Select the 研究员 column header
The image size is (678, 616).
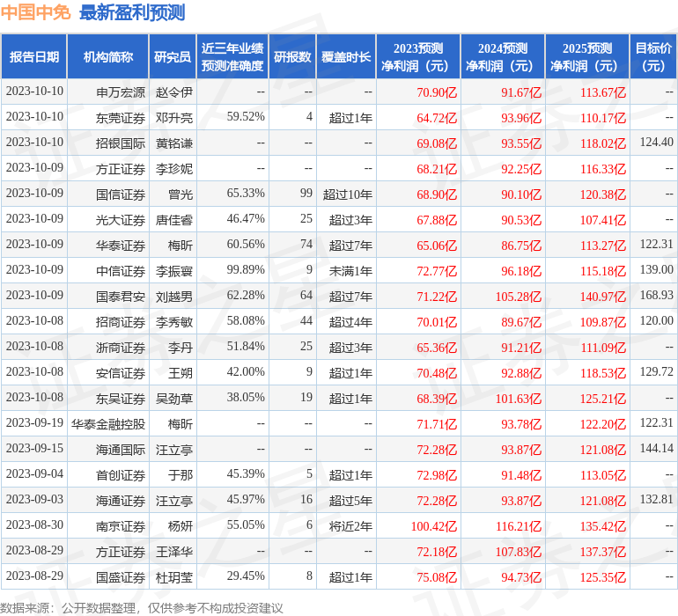(x=173, y=56)
